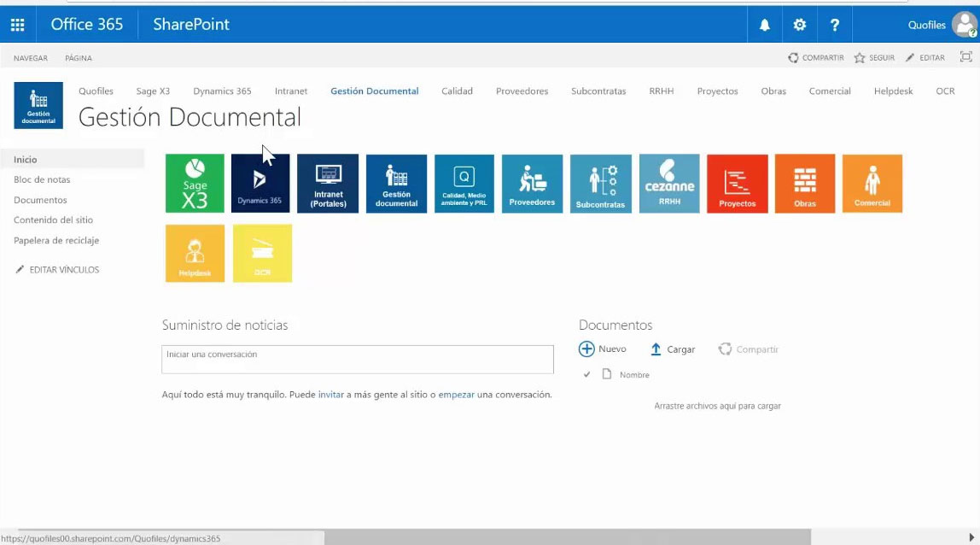Go to Helpdesk in top navigation
The width and height of the screenshot is (980, 545).
coord(893,91)
